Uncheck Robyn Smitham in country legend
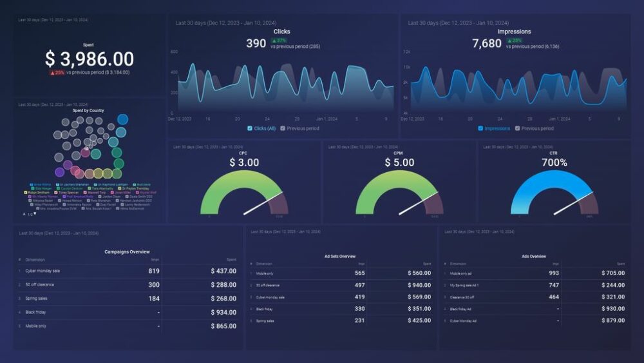 tap(26, 192)
